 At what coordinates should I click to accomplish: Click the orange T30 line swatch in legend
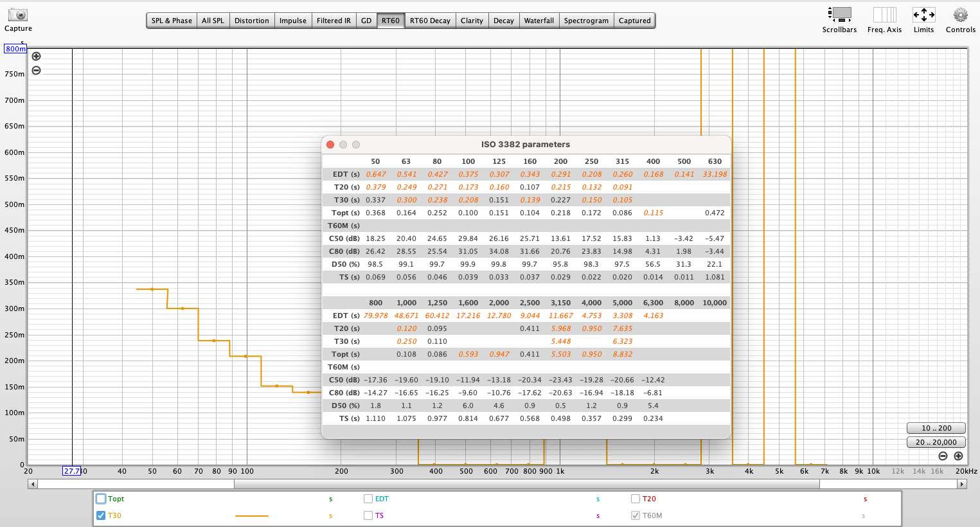[x=252, y=515]
